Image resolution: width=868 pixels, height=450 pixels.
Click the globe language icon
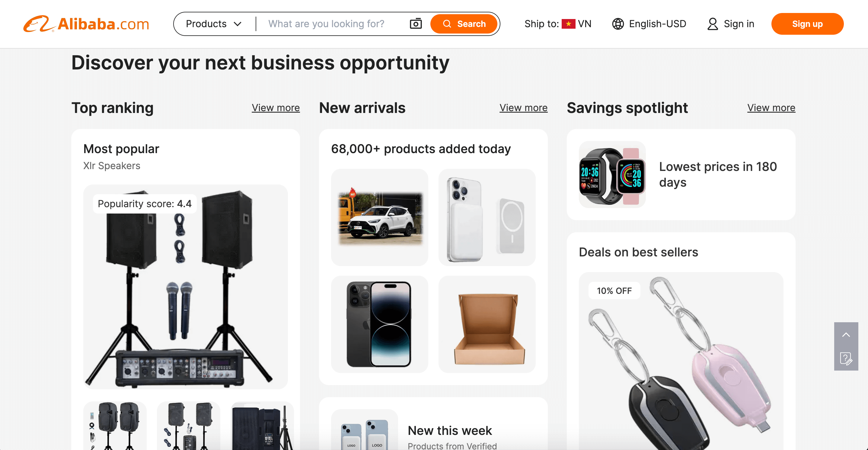tap(617, 24)
